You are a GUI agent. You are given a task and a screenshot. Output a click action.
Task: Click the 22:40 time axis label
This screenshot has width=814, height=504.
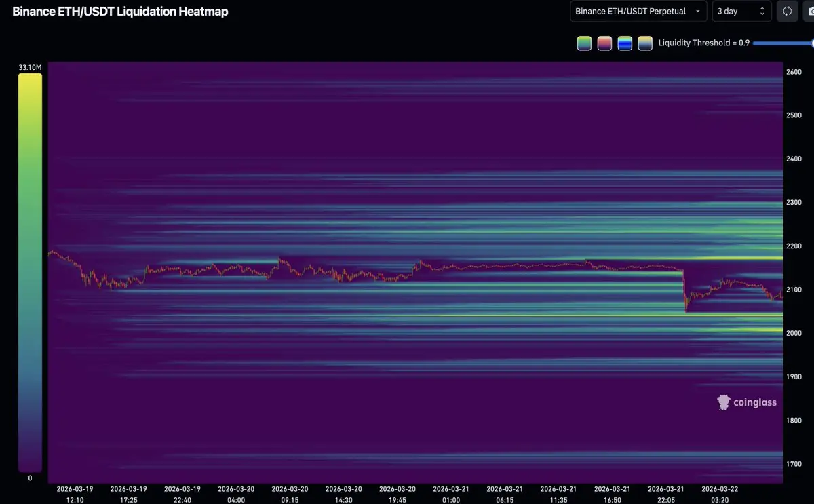click(182, 500)
